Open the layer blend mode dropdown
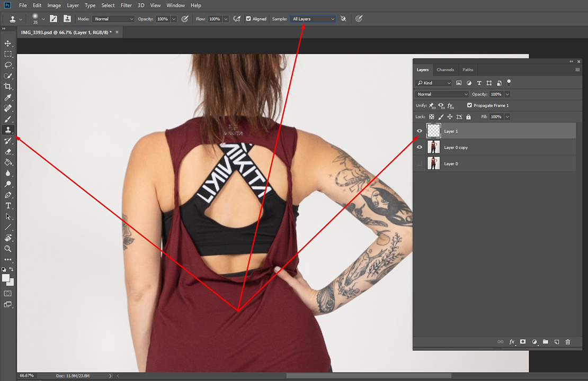Screen dimensions: 588x381 point(442,94)
